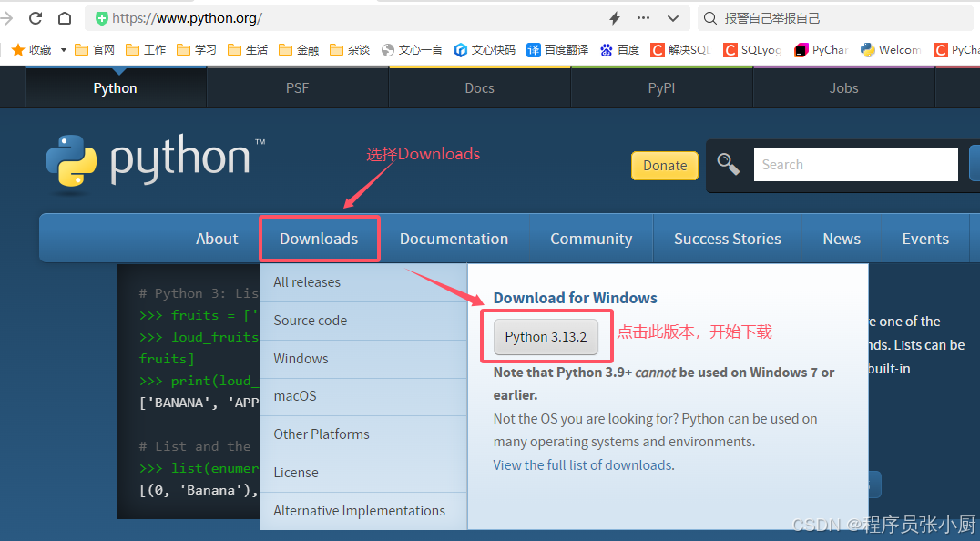
Task: Open the 百度 bookmark
Action: pyautogui.click(x=619, y=49)
